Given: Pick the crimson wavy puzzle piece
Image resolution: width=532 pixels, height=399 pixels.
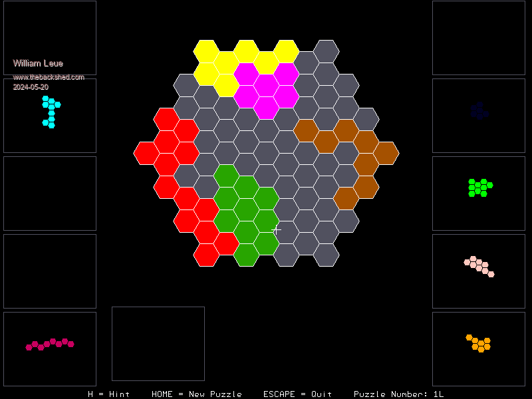Looking at the screenshot, I should tap(50, 344).
